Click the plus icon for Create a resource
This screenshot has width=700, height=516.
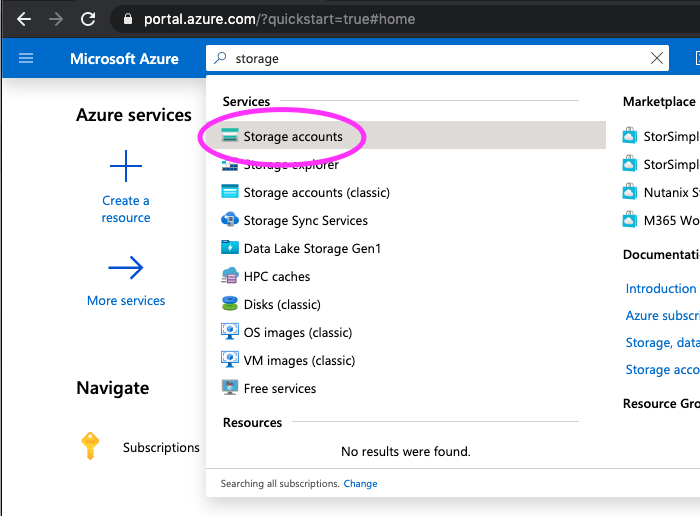126,166
